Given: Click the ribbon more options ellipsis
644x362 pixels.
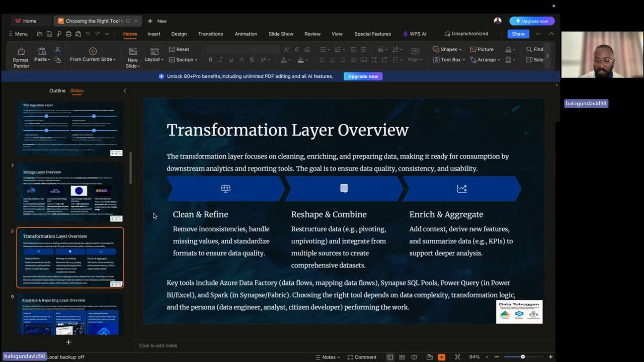Looking at the screenshot, I should pyautogui.click(x=538, y=34).
